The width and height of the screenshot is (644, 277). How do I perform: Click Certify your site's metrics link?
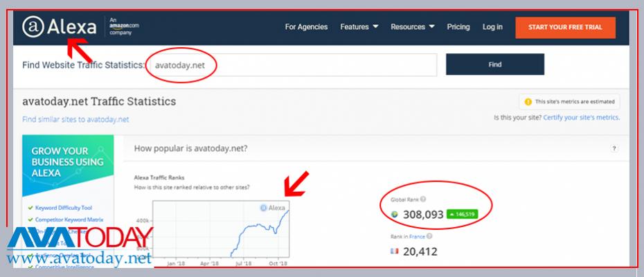click(x=581, y=118)
